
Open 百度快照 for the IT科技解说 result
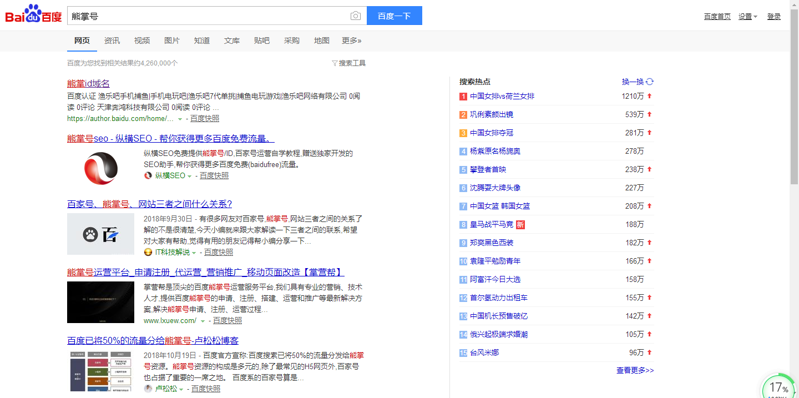(219, 252)
